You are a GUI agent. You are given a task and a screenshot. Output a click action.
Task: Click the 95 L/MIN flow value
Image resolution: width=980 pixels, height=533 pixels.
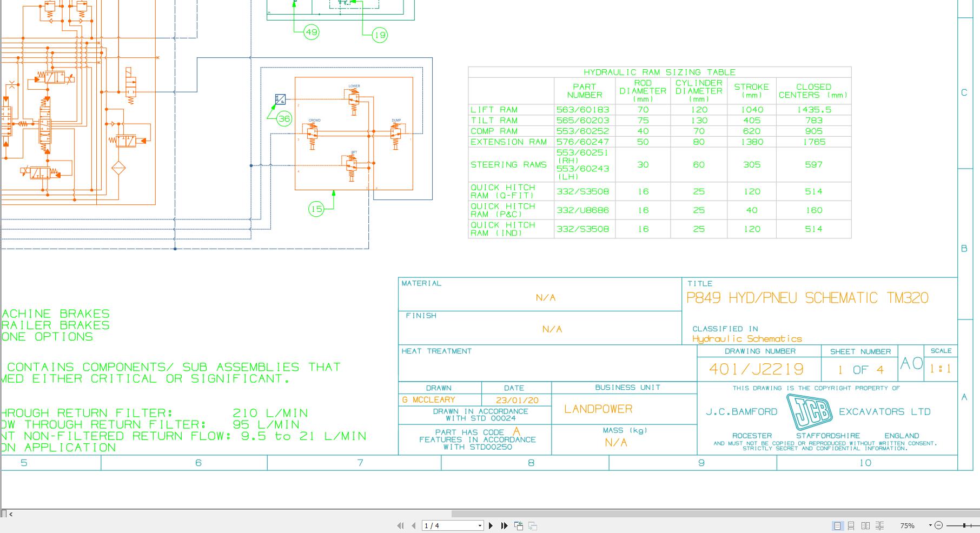266,425
